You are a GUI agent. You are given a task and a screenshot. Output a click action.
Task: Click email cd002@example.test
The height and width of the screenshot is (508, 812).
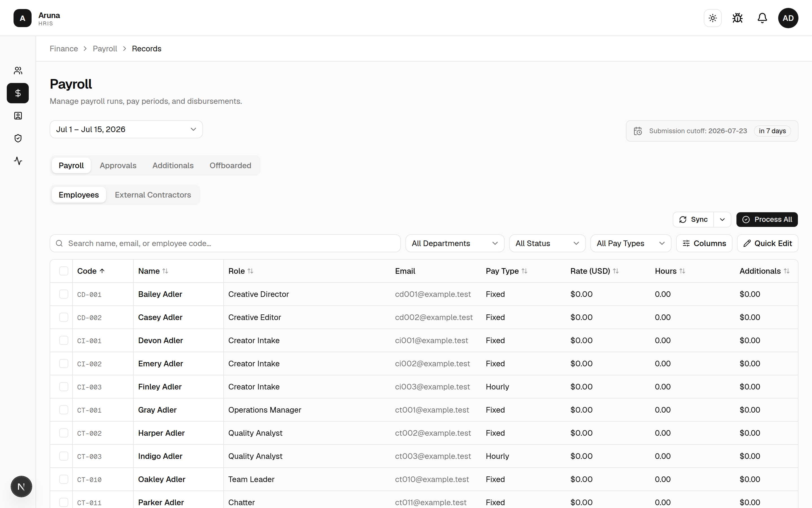(x=434, y=317)
